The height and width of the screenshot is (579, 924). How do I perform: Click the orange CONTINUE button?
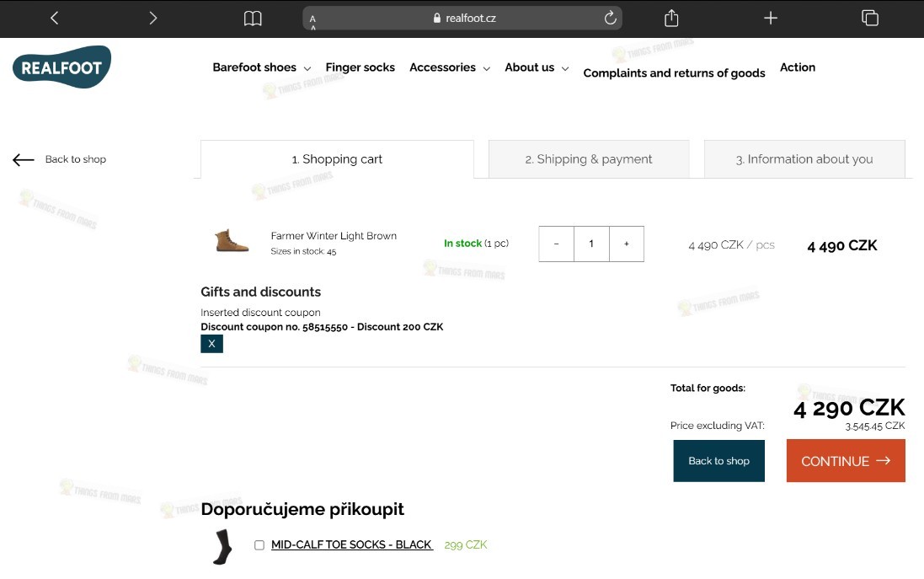tap(846, 461)
